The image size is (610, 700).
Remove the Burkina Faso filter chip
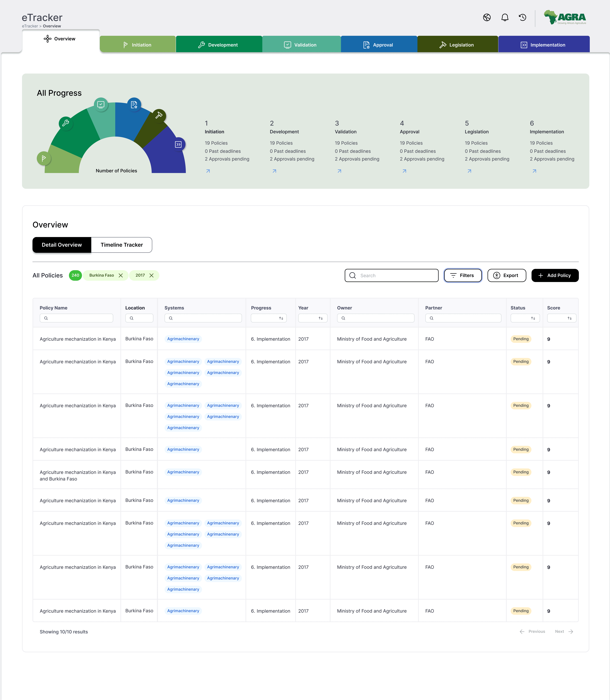[120, 275]
